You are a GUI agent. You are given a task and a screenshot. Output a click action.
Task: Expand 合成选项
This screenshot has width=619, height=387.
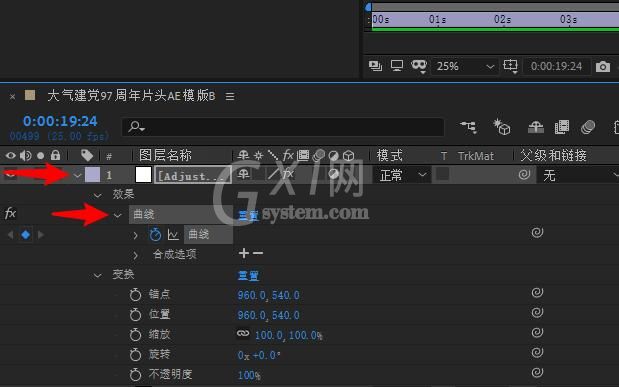(x=135, y=255)
